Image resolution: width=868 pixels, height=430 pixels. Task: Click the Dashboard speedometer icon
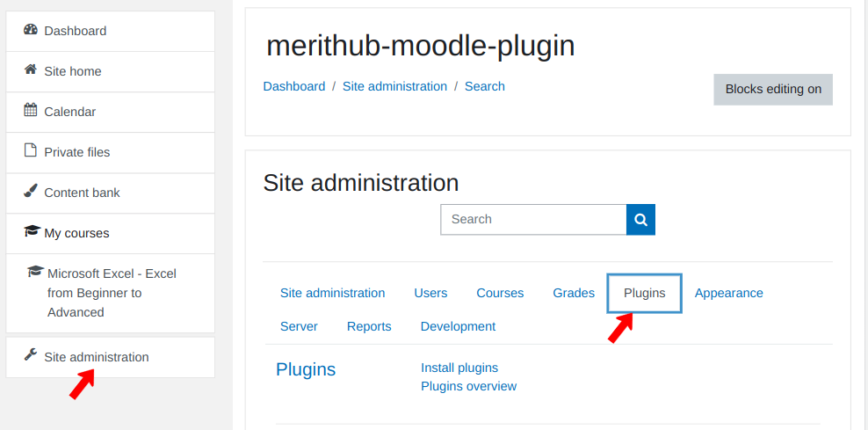click(x=31, y=30)
